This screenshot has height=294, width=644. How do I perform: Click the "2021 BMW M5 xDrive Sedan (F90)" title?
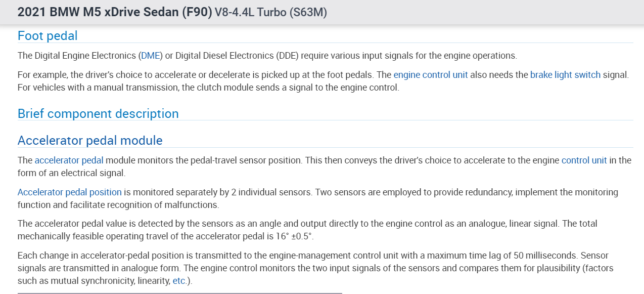(115, 12)
